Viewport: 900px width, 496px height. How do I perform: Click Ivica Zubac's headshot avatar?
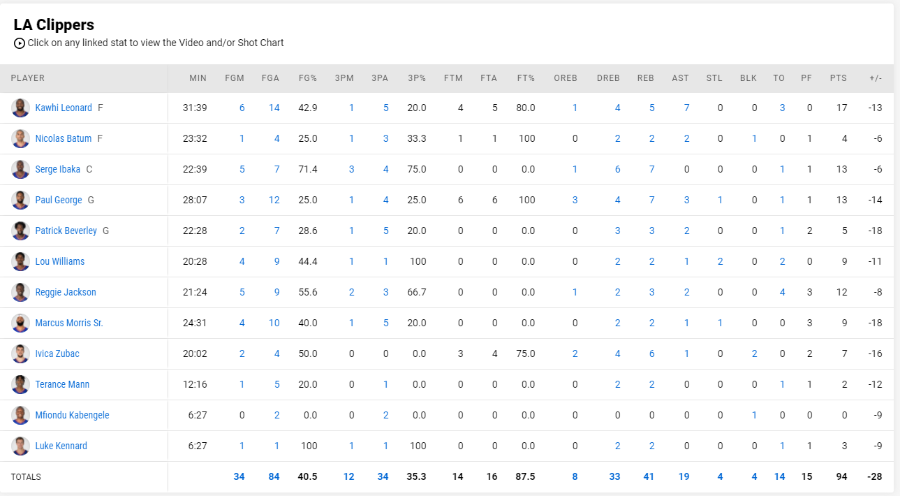(x=20, y=354)
